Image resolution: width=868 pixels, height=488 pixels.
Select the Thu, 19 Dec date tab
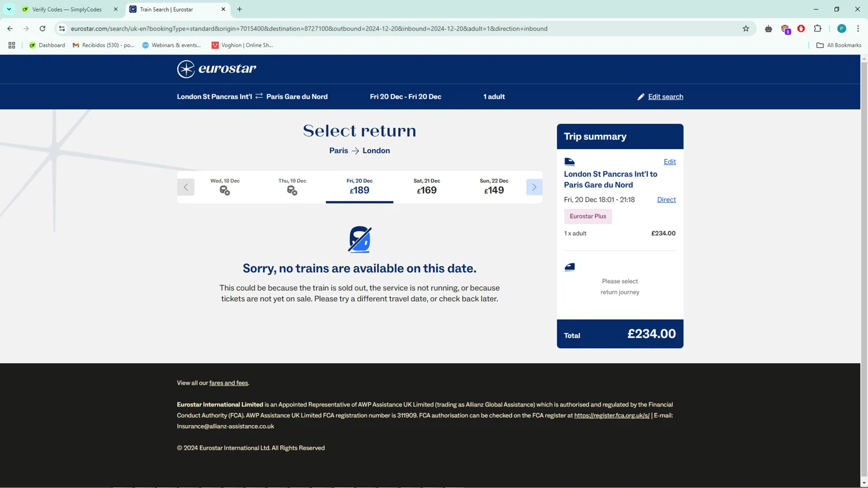(292, 187)
